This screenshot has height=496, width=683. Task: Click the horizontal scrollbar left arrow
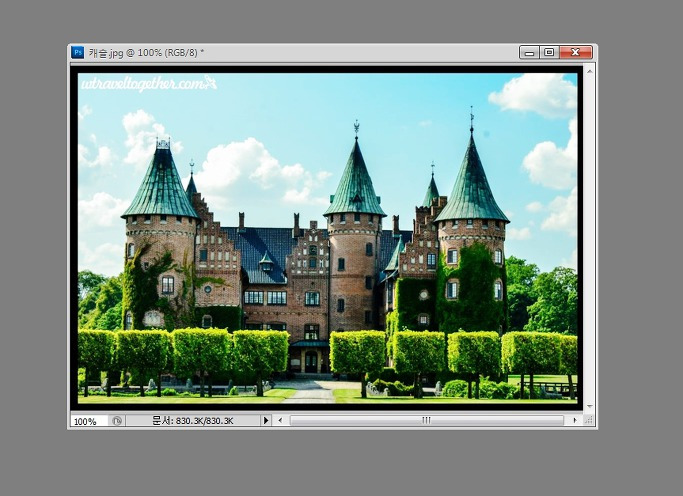(280, 421)
